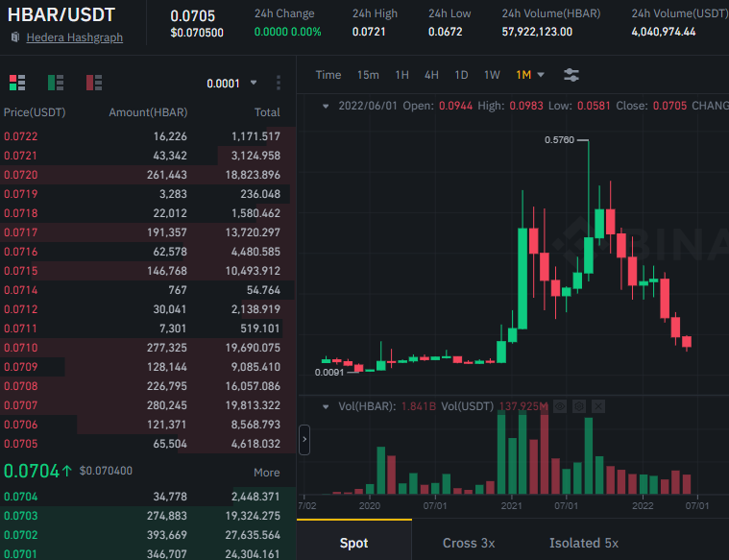Show sell orders only view icon
The height and width of the screenshot is (560, 729).
[94, 83]
